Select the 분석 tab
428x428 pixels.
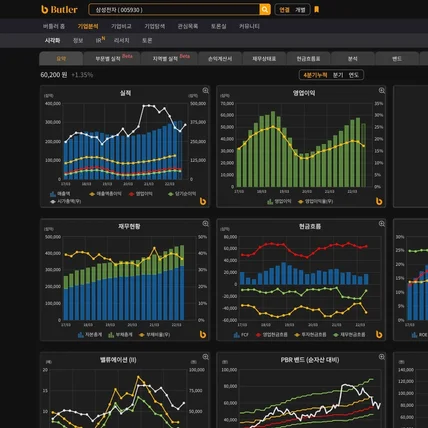tap(353, 59)
